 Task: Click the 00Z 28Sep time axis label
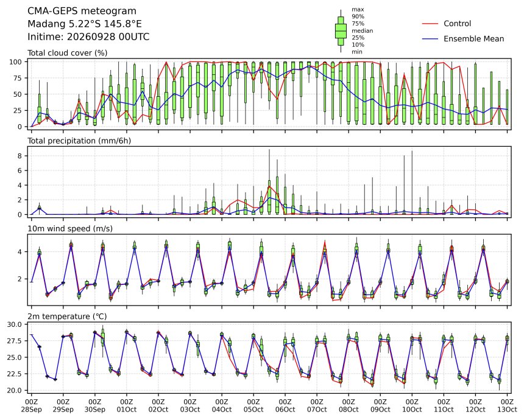pos(32,405)
